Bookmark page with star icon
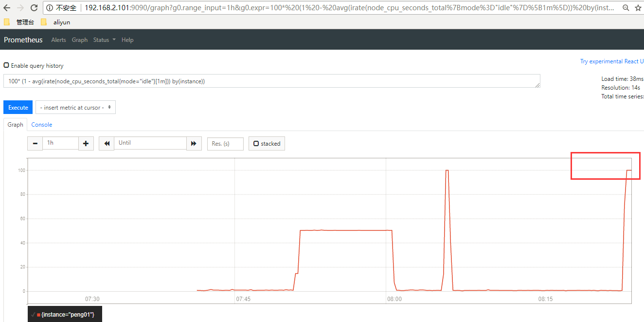The height and width of the screenshot is (322, 644). coord(638,8)
